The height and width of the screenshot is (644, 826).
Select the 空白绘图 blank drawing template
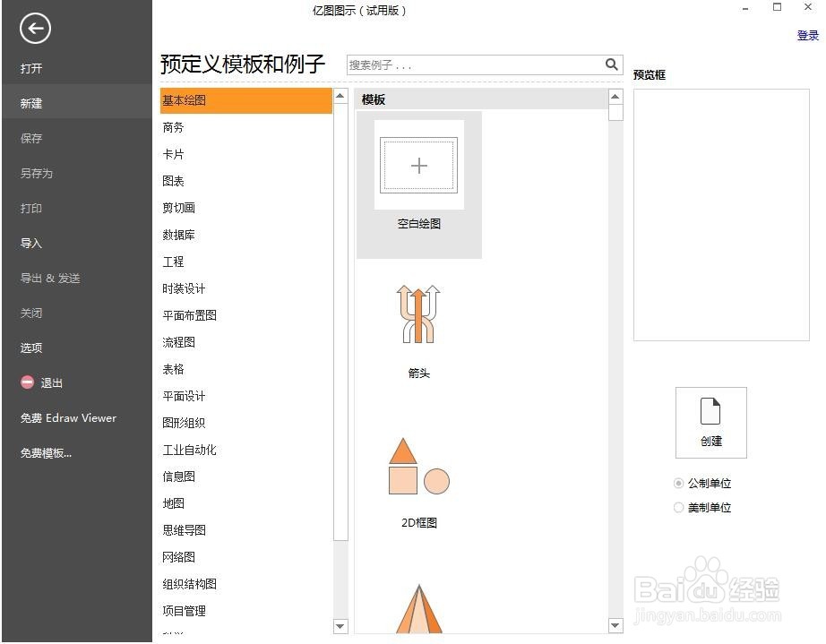tap(418, 185)
